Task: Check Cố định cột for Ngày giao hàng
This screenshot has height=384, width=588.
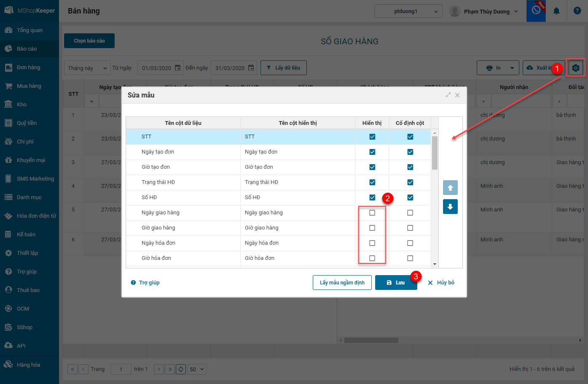Action: 410,213
